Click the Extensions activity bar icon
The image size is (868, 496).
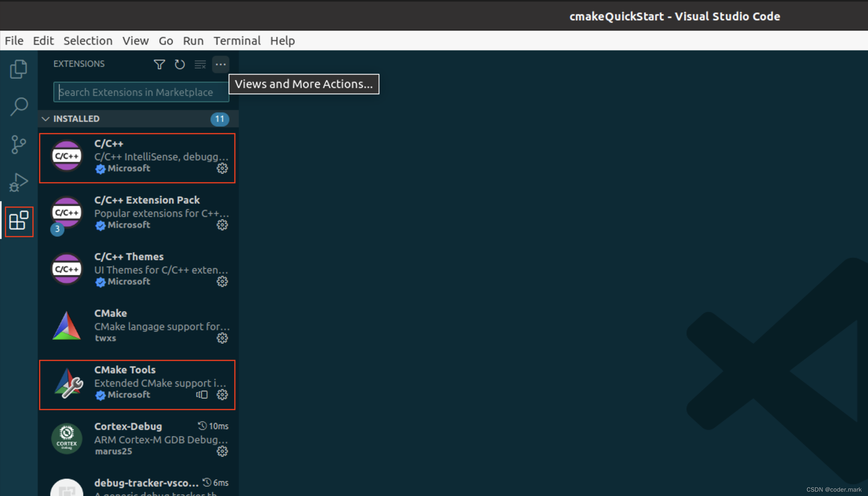19,221
